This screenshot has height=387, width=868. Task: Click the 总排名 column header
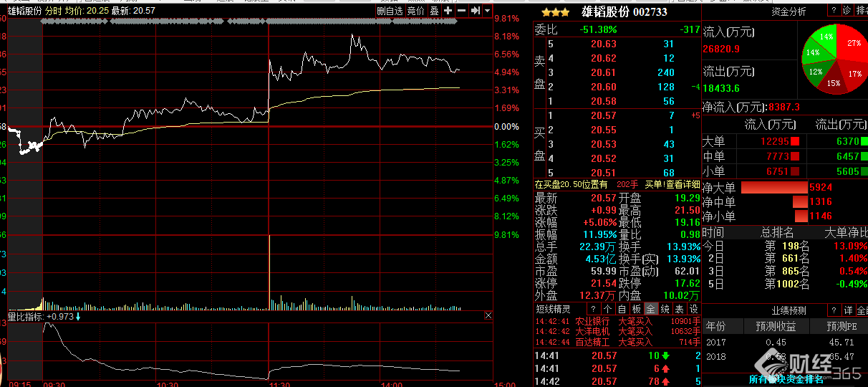pyautogui.click(x=776, y=232)
